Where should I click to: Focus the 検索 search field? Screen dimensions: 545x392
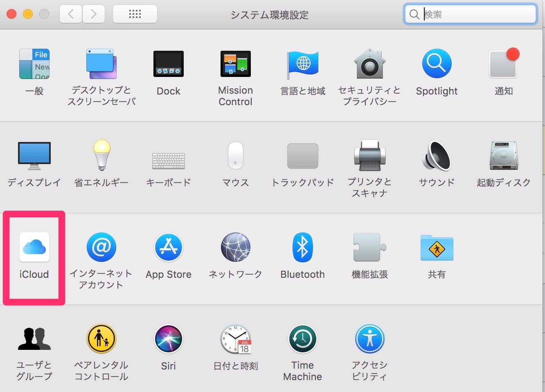point(471,14)
